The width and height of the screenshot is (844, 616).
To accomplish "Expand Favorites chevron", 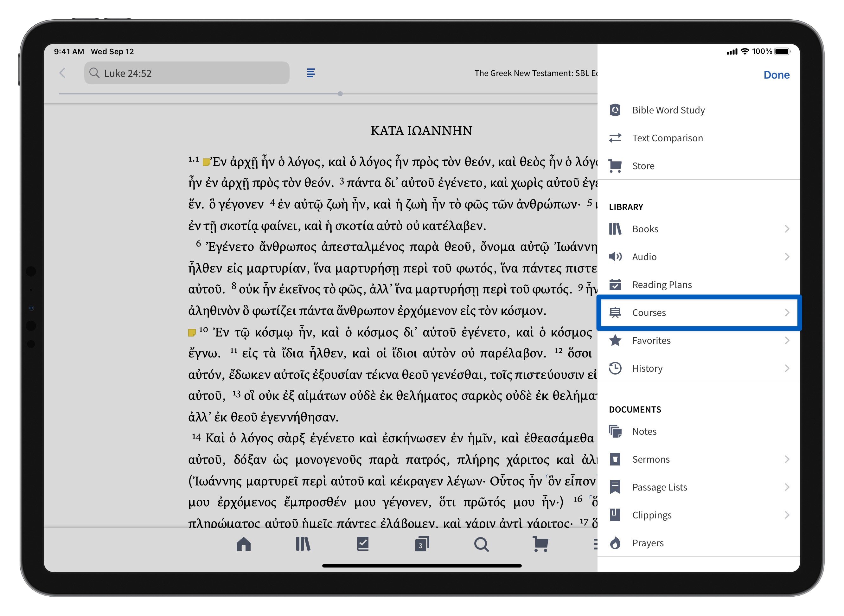I will point(787,340).
